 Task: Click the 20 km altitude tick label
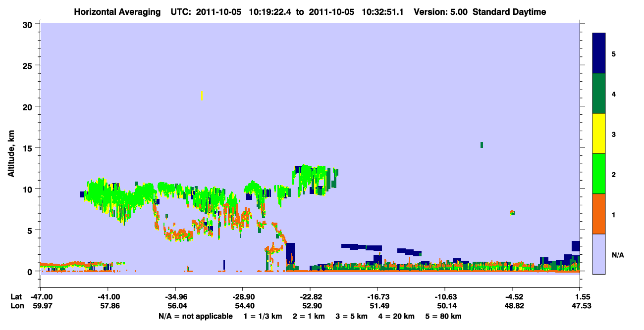tap(28, 106)
